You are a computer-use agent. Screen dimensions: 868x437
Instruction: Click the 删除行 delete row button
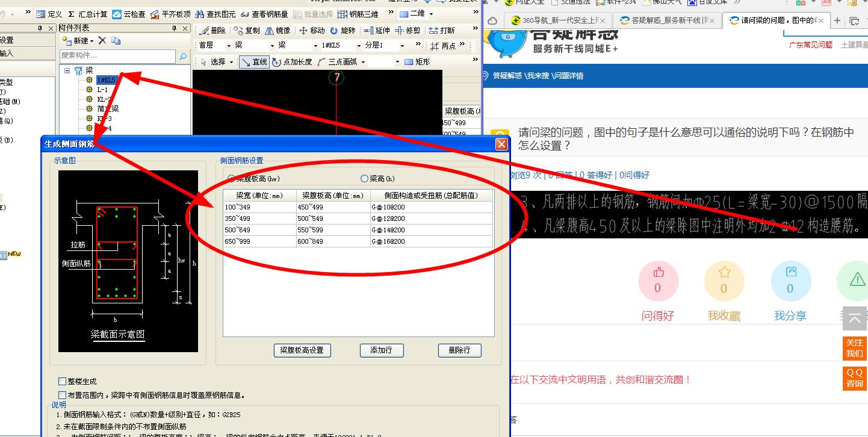coord(460,350)
